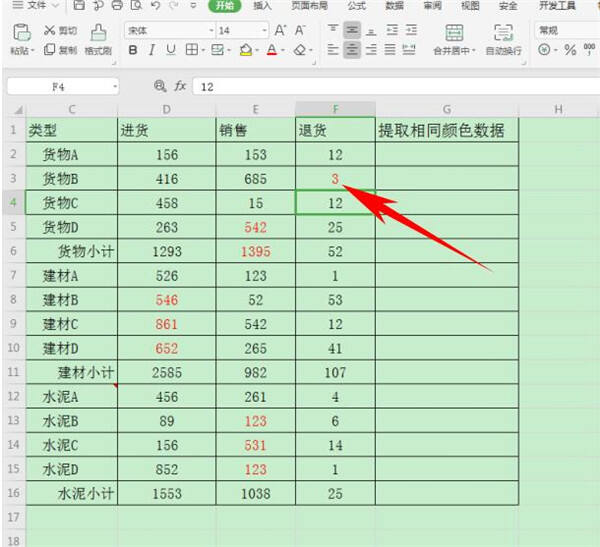This screenshot has height=547, width=600.
Task: Set Center horizontal text alignment
Action: click(352, 50)
